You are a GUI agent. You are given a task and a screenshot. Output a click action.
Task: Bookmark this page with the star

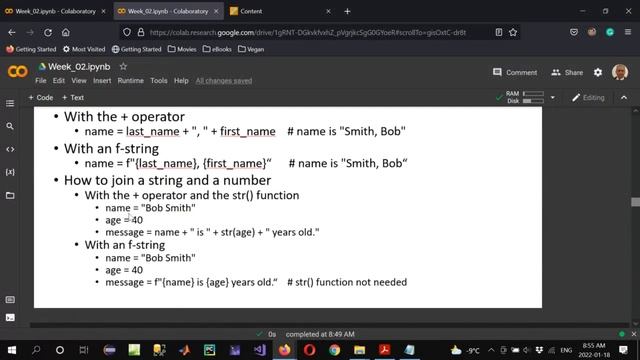coord(513,32)
